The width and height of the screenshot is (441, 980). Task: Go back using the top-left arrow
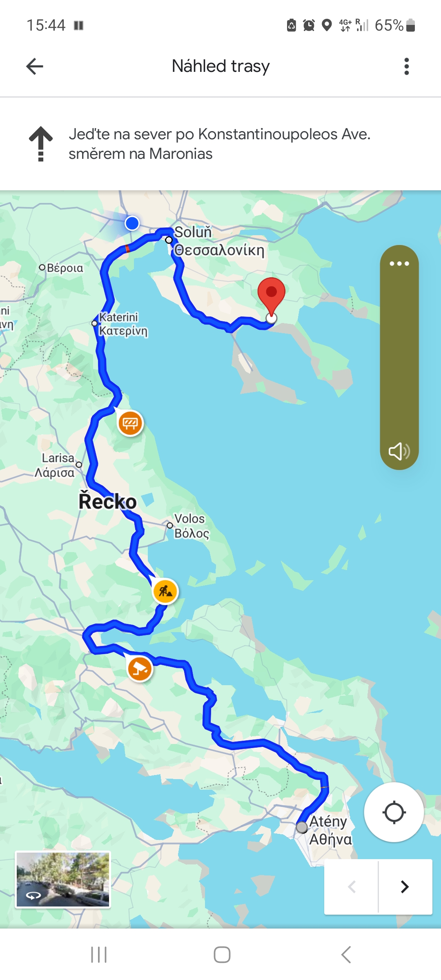[35, 66]
